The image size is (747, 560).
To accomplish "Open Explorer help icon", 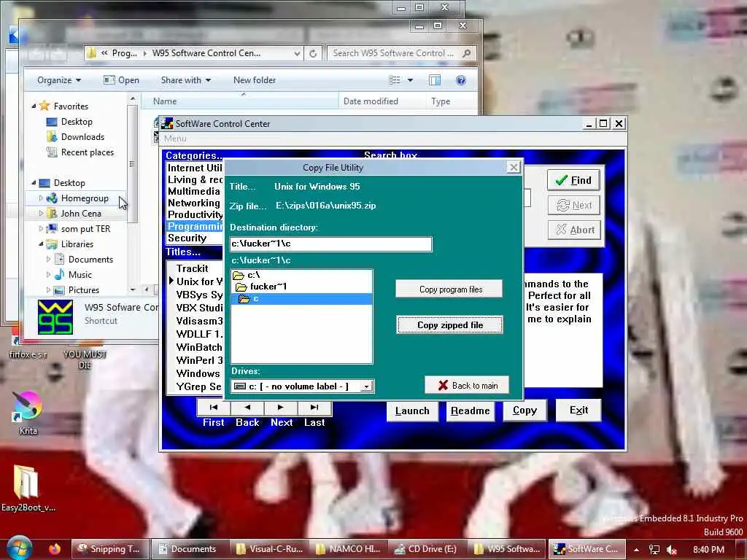I will click(461, 80).
